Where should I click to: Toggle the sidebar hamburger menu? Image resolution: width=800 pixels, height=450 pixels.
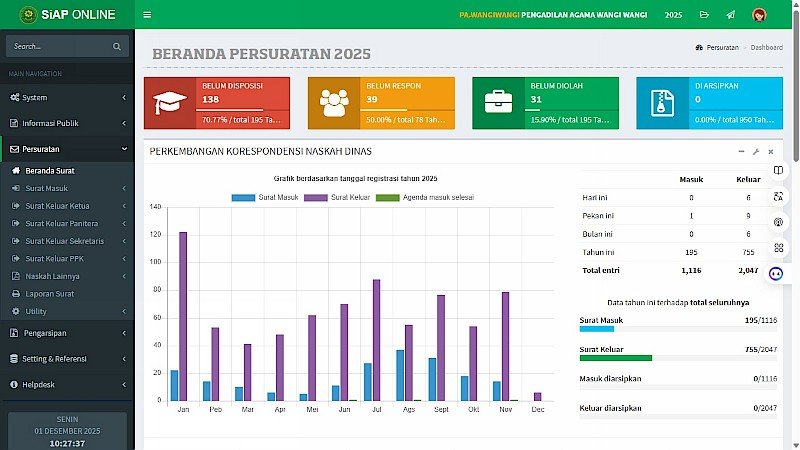[x=147, y=15]
